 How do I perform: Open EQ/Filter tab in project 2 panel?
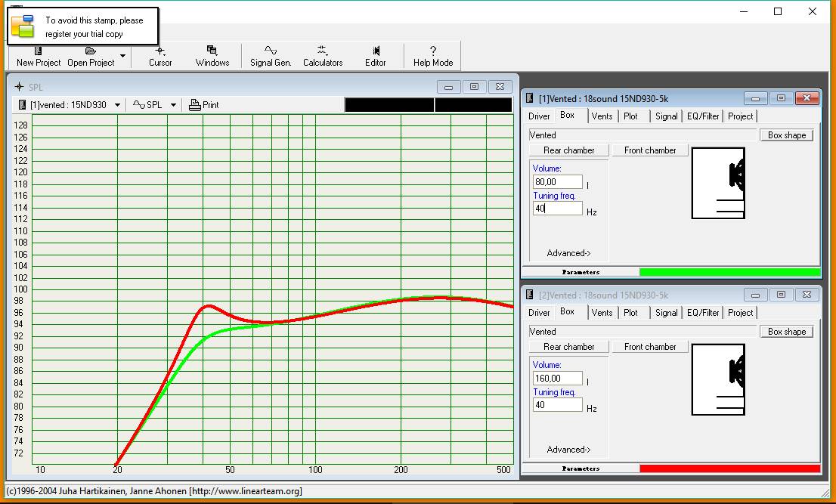pos(703,313)
